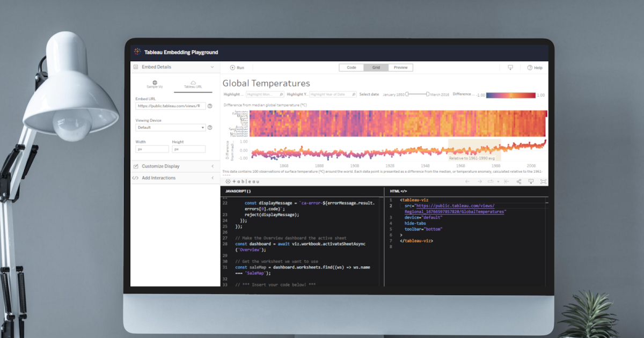
Task: Click into the Width px field
Action: pyautogui.click(x=152, y=149)
